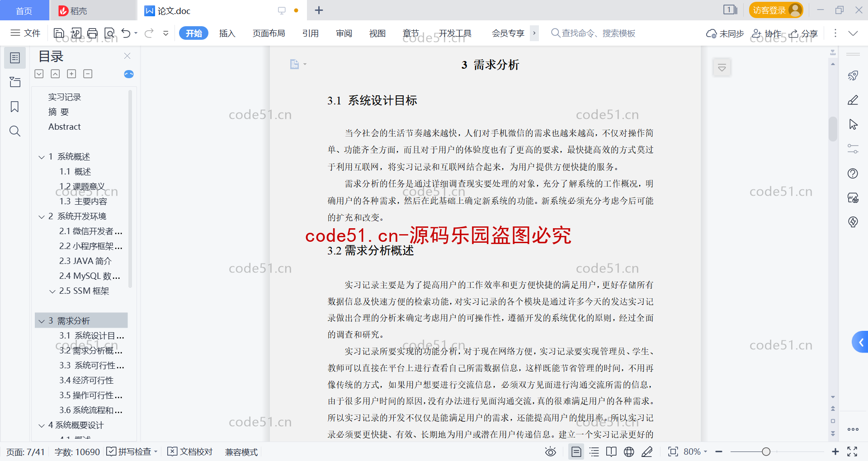Image resolution: width=868 pixels, height=461 pixels.
Task: Click the fit page icon next to 80%
Action: coord(673,452)
